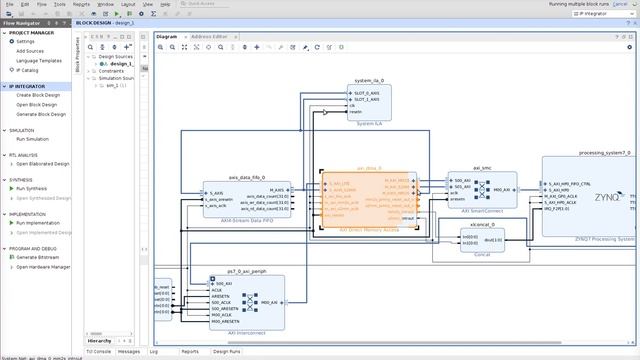The image size is (640, 360).
Task: Zoom in on the block diagram
Action: (160, 47)
